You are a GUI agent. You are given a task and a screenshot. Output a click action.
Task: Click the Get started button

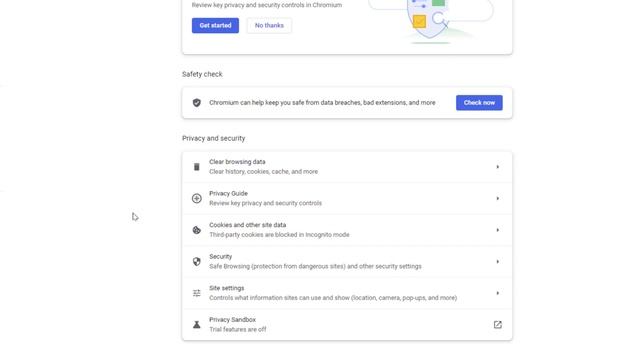point(215,25)
